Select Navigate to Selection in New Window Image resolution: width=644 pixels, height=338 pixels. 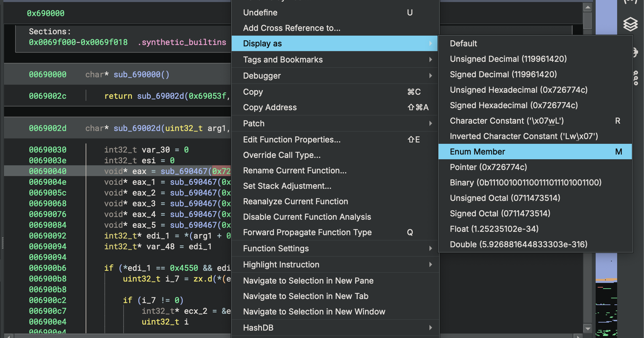334,311
